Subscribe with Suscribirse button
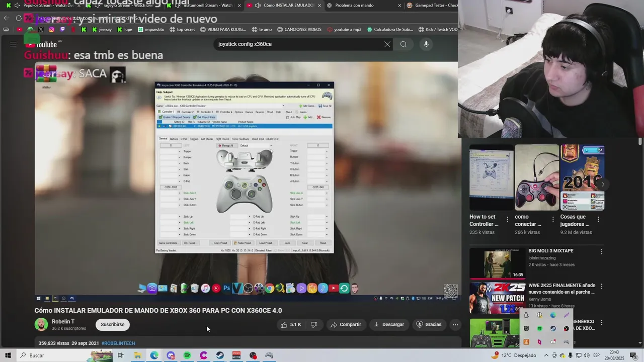The image size is (644, 362). tap(113, 325)
